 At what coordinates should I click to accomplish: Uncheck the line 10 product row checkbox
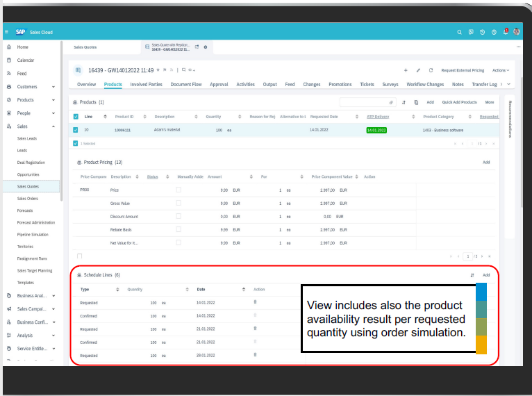click(75, 130)
